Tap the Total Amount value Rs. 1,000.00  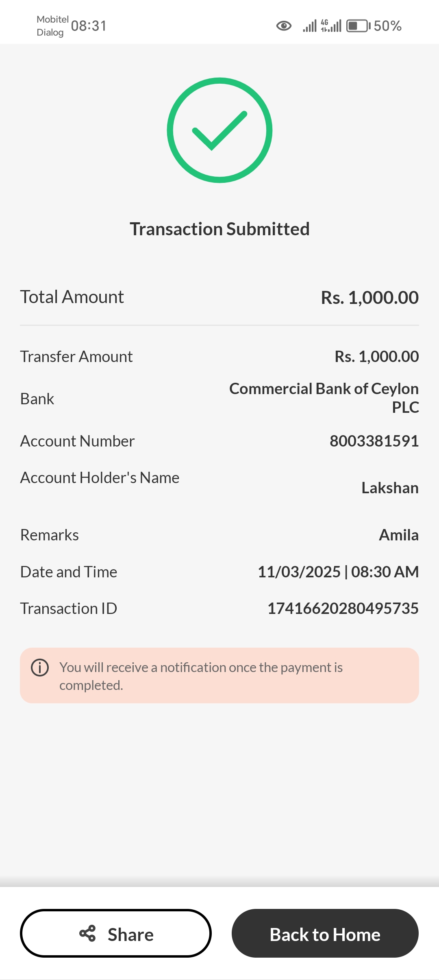click(x=369, y=297)
